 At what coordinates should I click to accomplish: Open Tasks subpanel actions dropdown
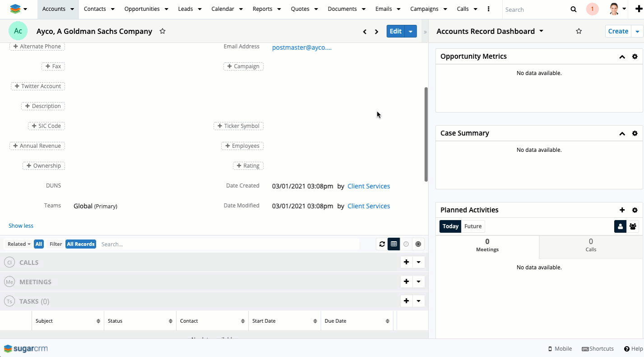pos(419,301)
